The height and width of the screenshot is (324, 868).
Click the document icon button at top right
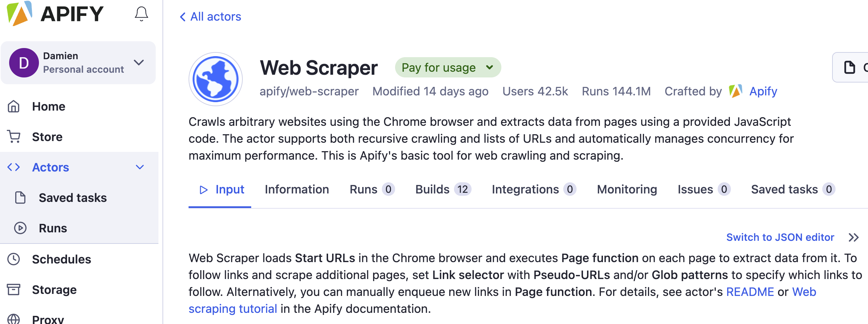tap(850, 67)
